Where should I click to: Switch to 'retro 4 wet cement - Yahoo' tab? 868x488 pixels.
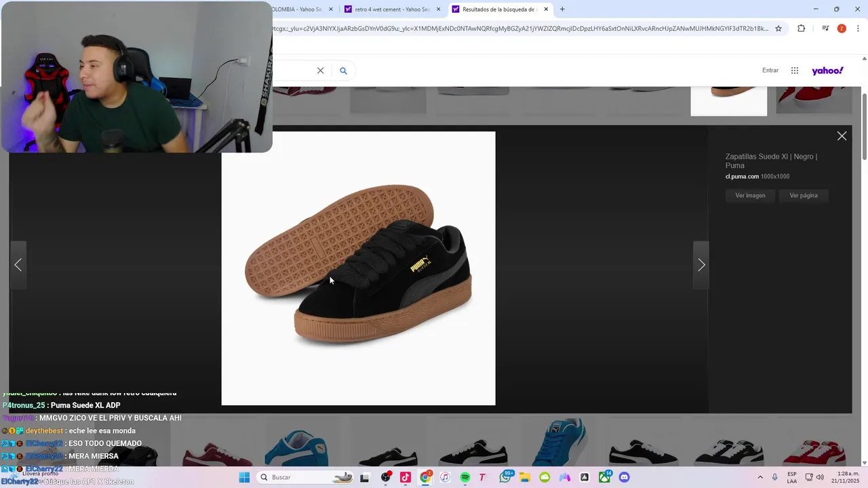pos(393,9)
